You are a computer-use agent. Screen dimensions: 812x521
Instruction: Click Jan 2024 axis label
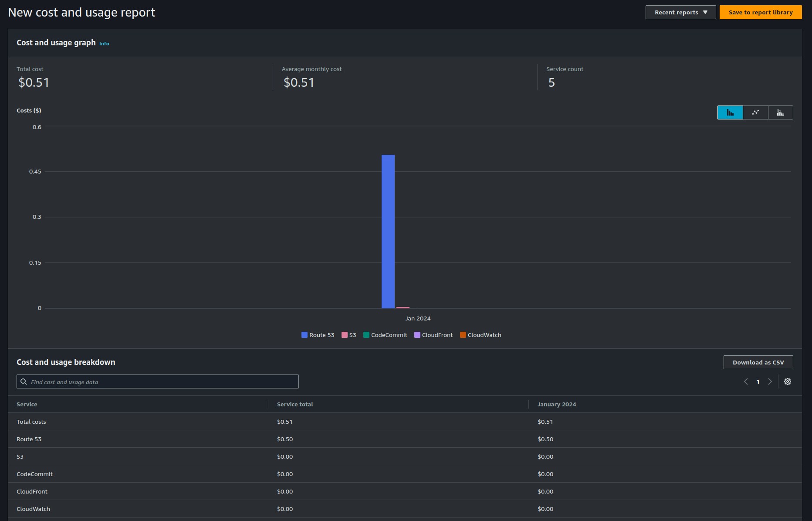tap(418, 318)
